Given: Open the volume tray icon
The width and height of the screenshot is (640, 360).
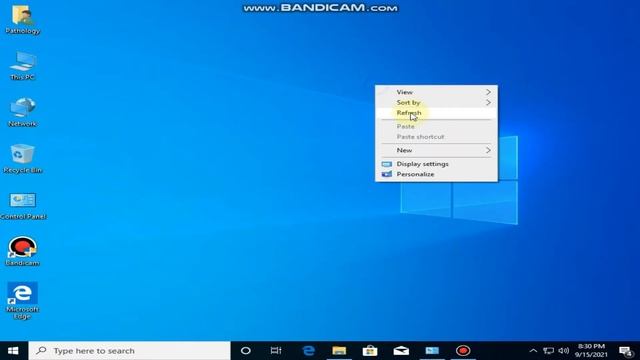Looking at the screenshot, I should 564,351.
